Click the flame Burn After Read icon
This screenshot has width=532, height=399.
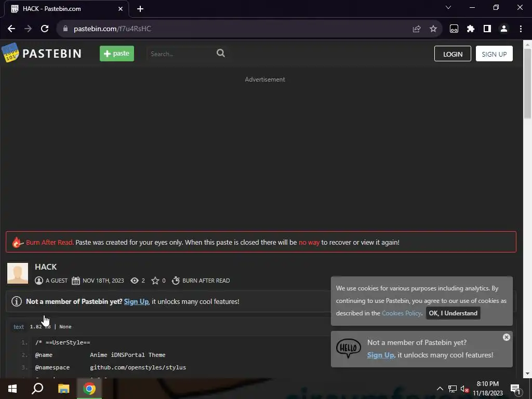(x=17, y=242)
